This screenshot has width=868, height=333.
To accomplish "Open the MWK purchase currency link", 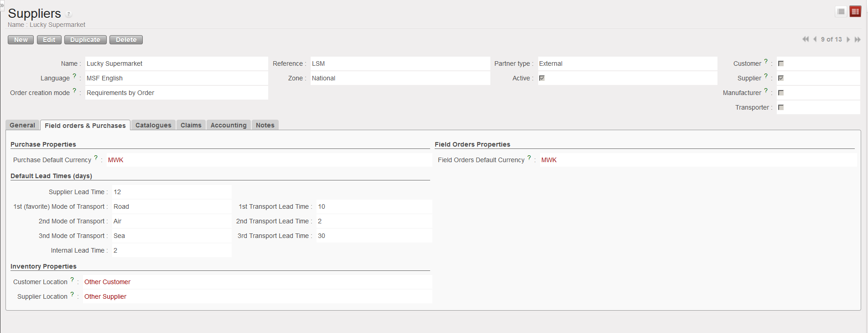I will (115, 160).
